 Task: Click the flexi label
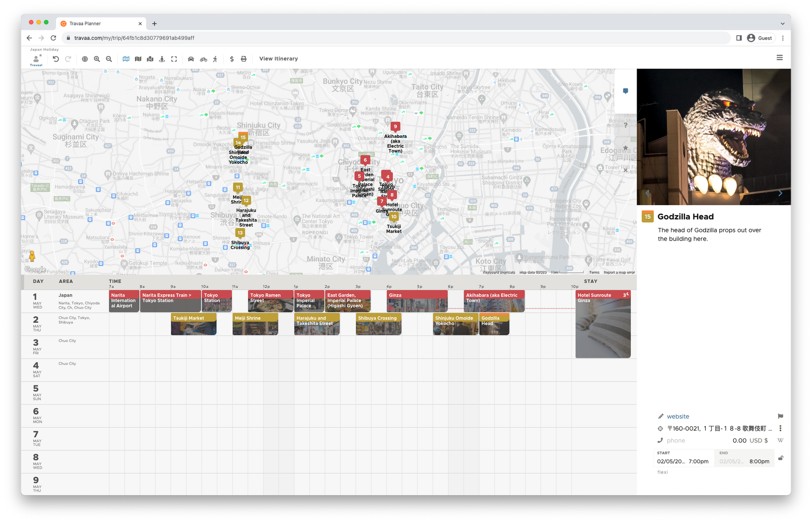click(662, 472)
